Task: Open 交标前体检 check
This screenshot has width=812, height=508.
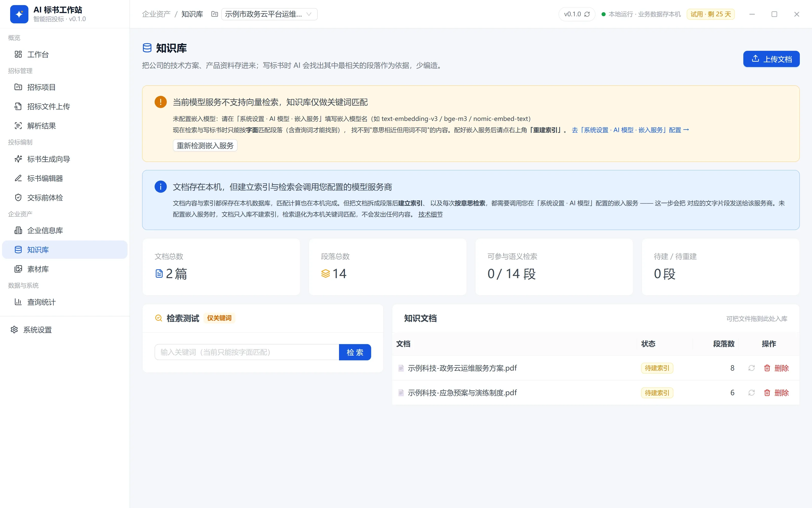Action: (65, 198)
